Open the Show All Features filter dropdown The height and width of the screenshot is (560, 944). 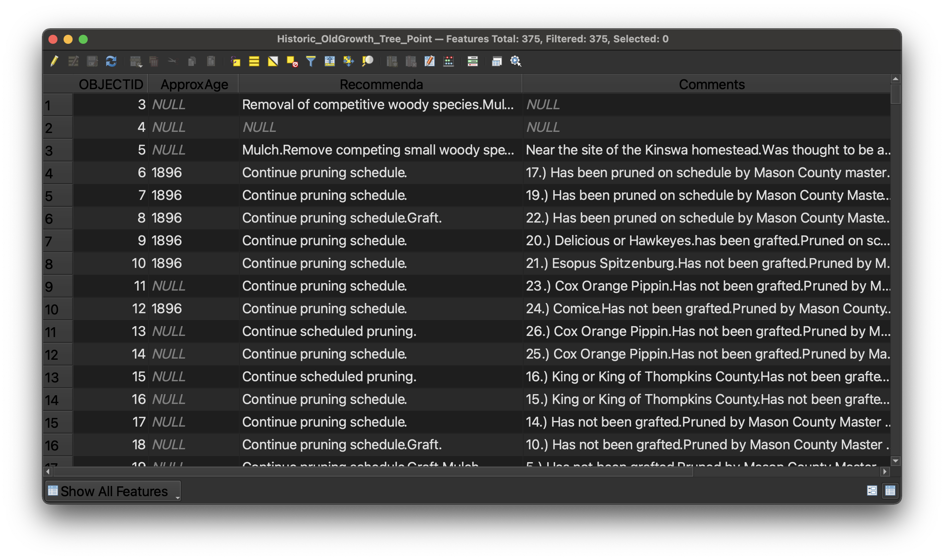(x=113, y=491)
